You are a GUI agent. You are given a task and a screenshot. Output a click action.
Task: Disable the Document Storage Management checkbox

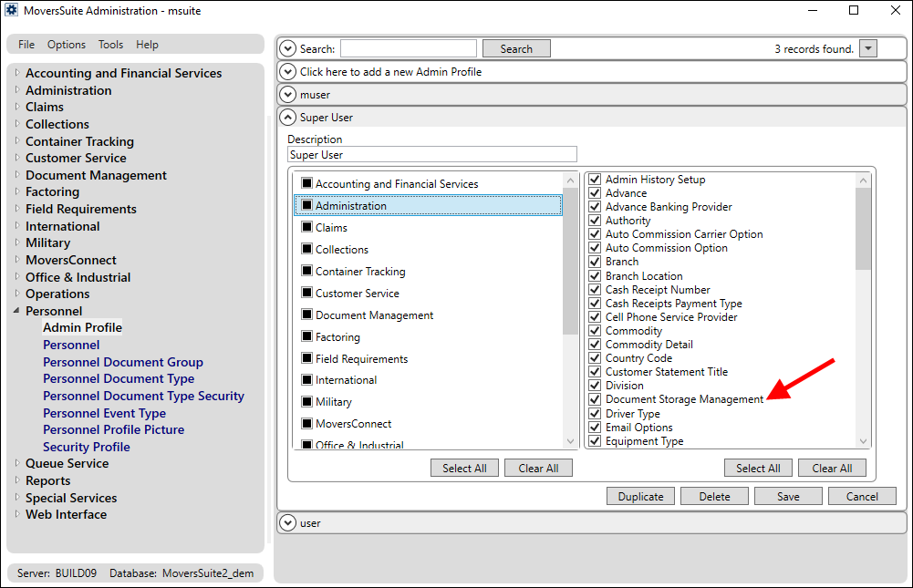595,399
